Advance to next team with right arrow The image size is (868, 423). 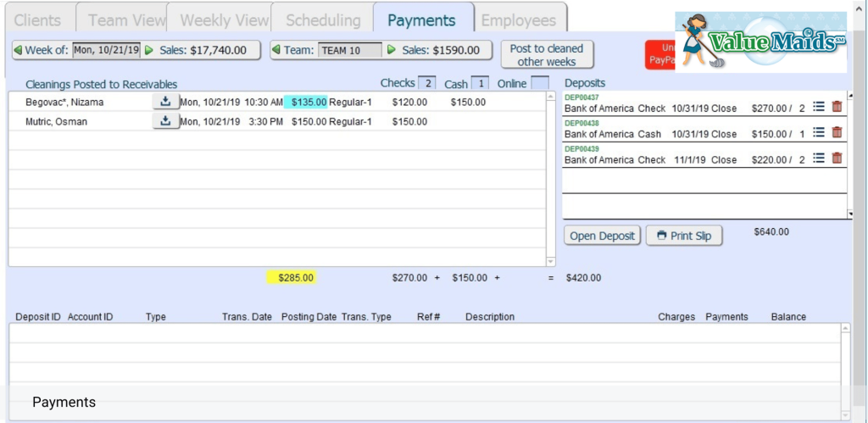[x=392, y=50]
